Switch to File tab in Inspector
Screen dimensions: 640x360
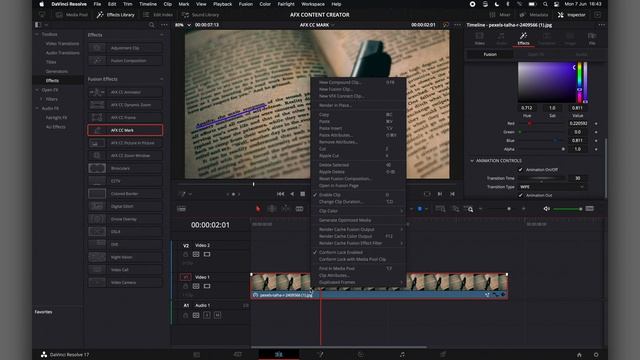coord(592,39)
